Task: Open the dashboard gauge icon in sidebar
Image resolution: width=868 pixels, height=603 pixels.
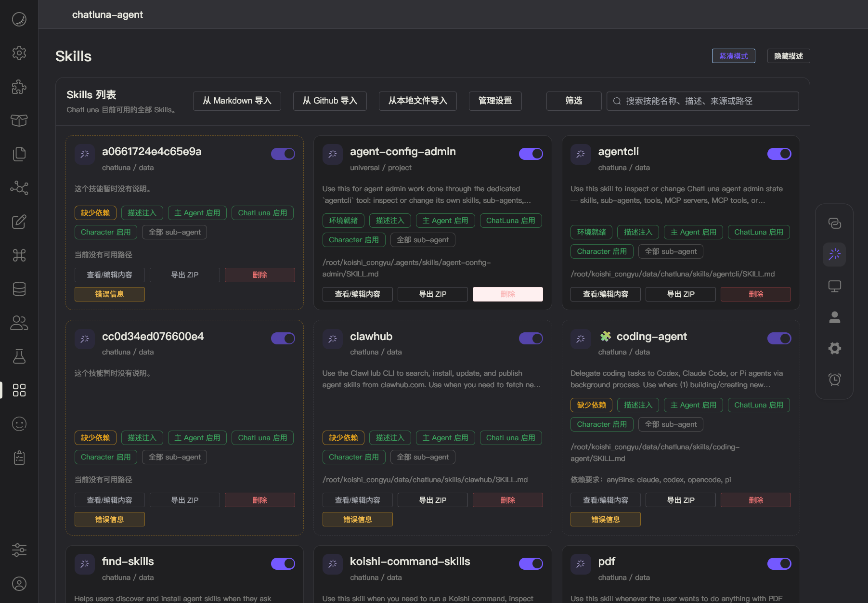Action: coord(19,19)
